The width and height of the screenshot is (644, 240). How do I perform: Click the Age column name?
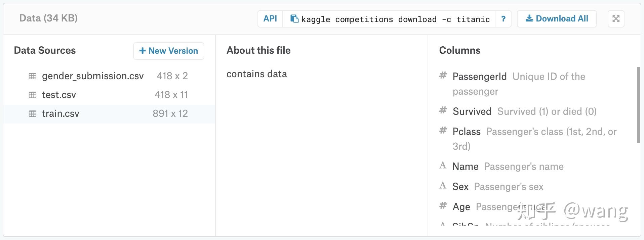[461, 207]
